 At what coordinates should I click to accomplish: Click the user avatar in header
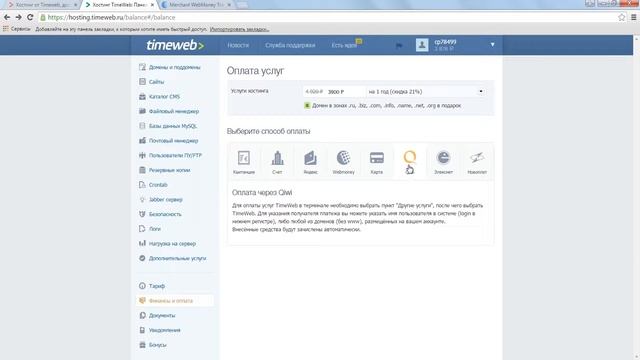pyautogui.click(x=422, y=45)
